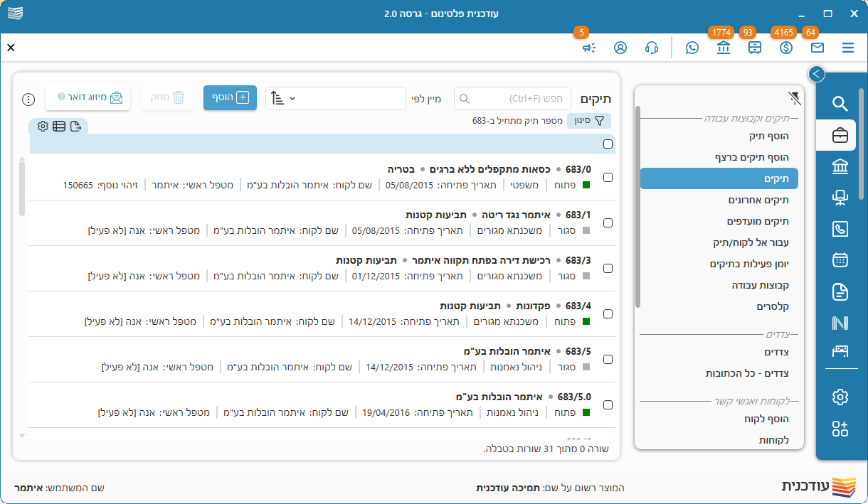
Task: Open the sort by (מיין לפי) dropdown
Action: (x=334, y=99)
